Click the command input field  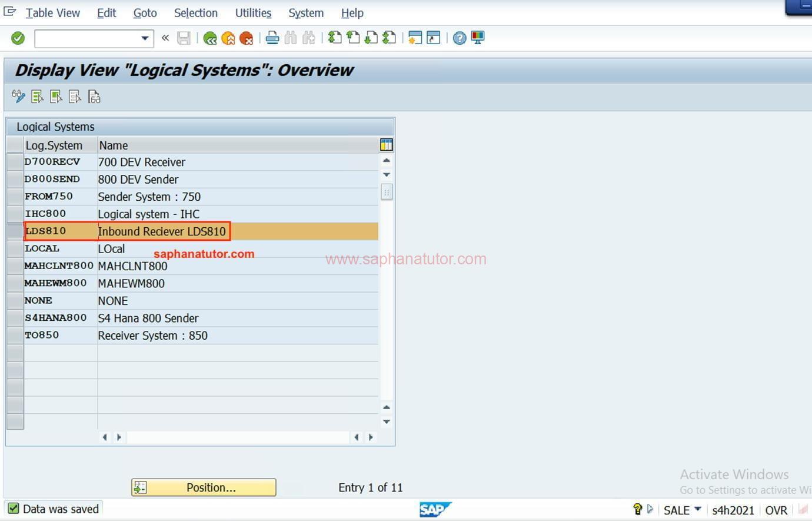tap(87, 38)
